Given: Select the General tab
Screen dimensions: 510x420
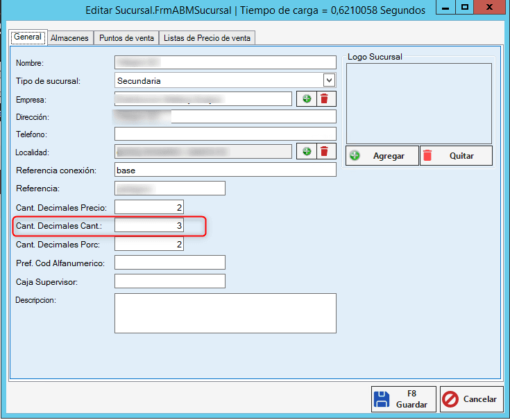Looking at the screenshot, I should coord(28,37).
